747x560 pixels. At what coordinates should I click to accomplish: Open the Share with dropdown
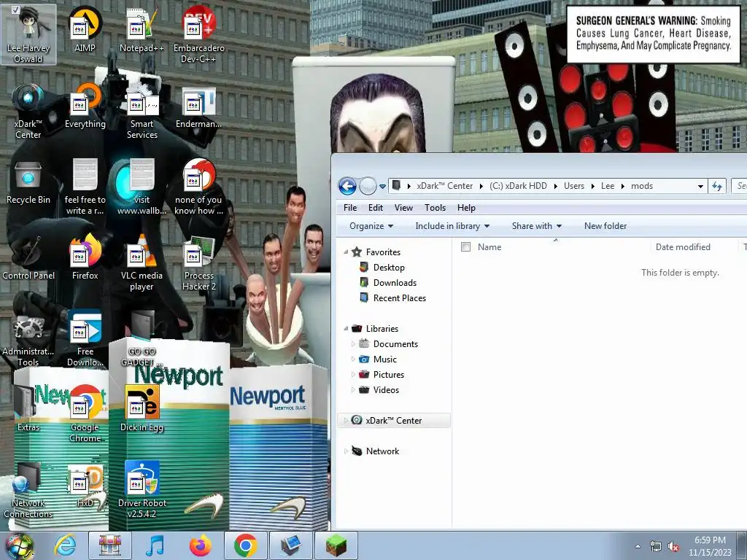click(536, 226)
